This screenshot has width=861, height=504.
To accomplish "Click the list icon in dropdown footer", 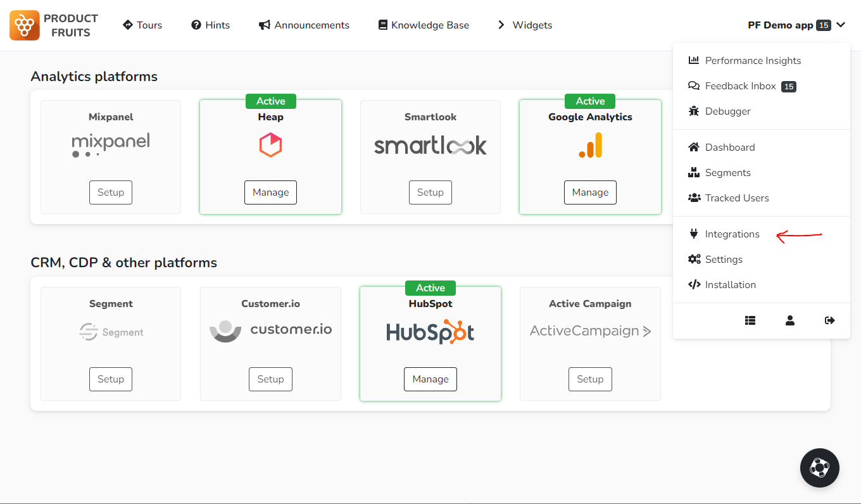I will (750, 320).
